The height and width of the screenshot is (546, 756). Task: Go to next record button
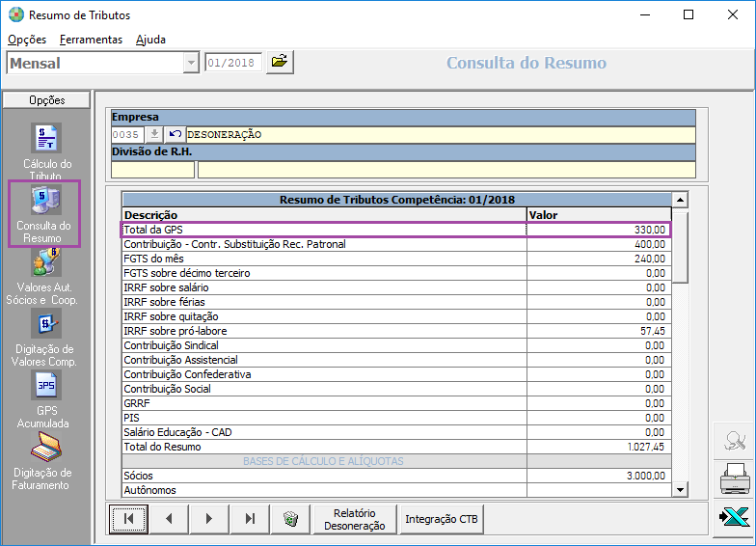[x=209, y=519]
